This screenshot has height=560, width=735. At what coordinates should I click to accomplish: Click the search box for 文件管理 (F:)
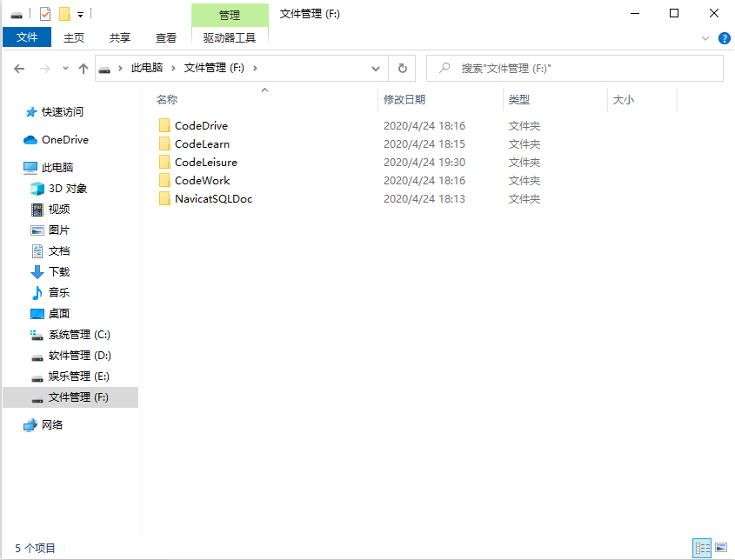[x=575, y=69]
